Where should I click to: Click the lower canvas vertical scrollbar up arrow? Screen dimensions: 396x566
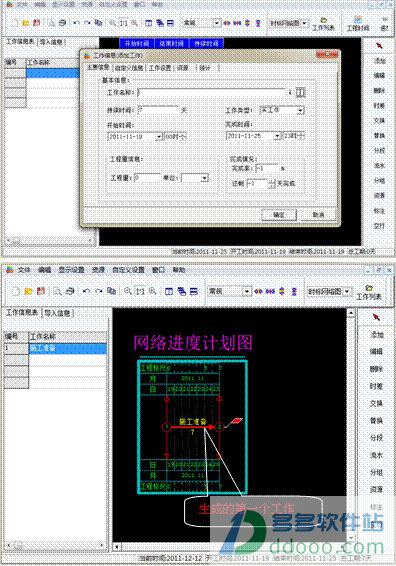pos(351,314)
